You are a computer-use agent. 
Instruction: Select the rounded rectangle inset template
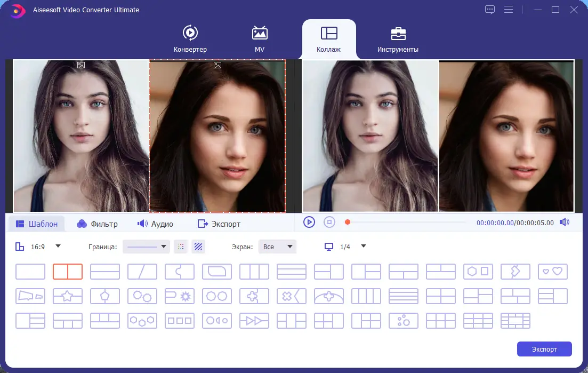point(217,272)
